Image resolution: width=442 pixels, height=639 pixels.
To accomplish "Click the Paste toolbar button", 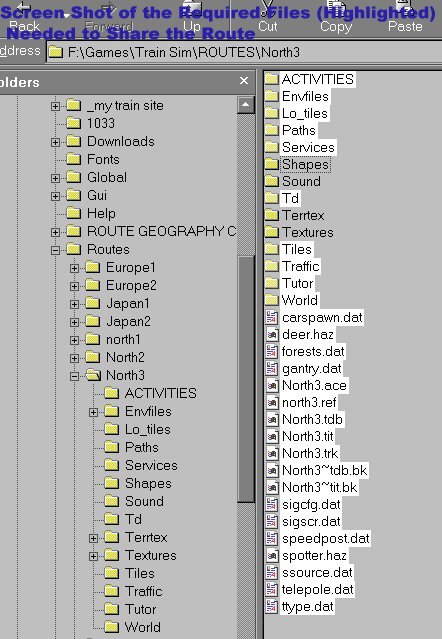I will click(405, 17).
